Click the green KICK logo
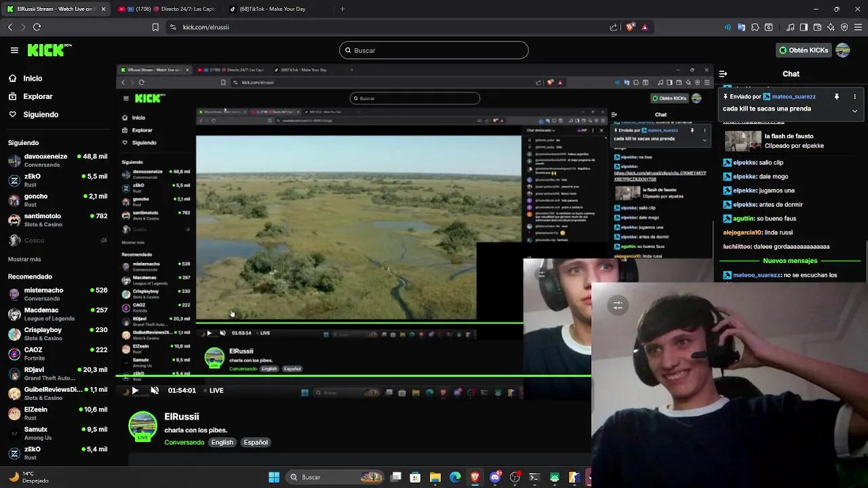868x488 pixels. [x=49, y=50]
